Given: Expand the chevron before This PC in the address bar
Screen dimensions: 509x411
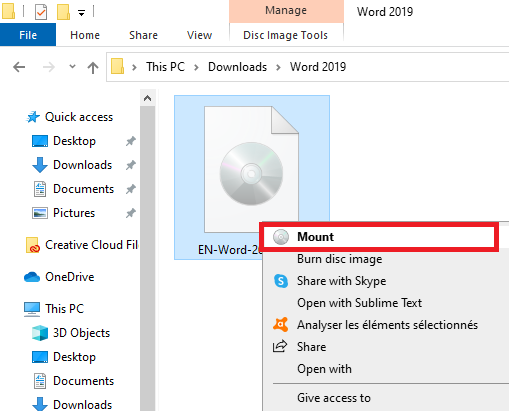Looking at the screenshot, I should 134,67.
